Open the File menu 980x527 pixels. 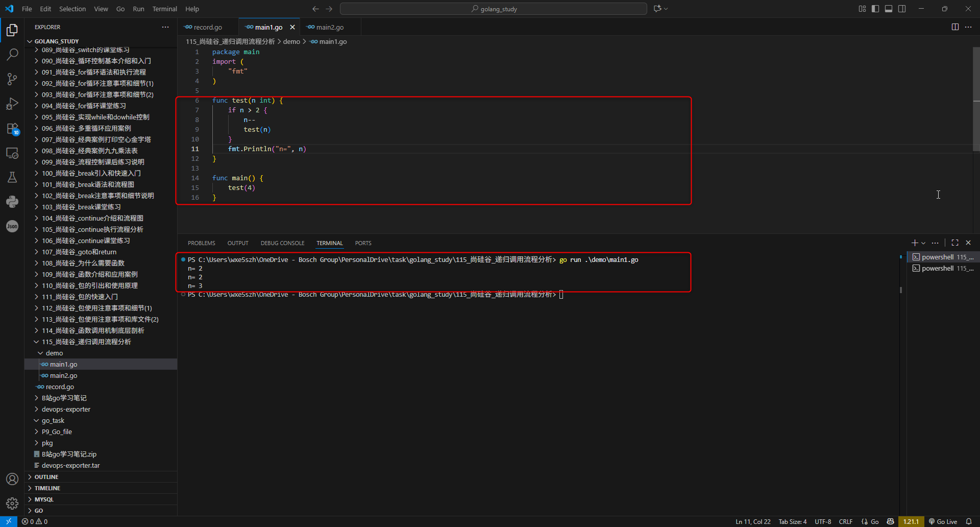coord(27,9)
